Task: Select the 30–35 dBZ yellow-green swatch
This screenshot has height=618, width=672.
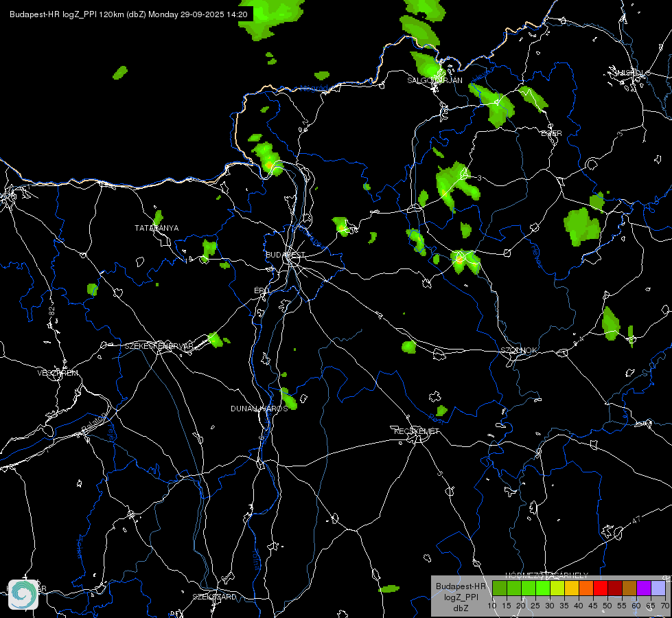Action: coord(557,588)
